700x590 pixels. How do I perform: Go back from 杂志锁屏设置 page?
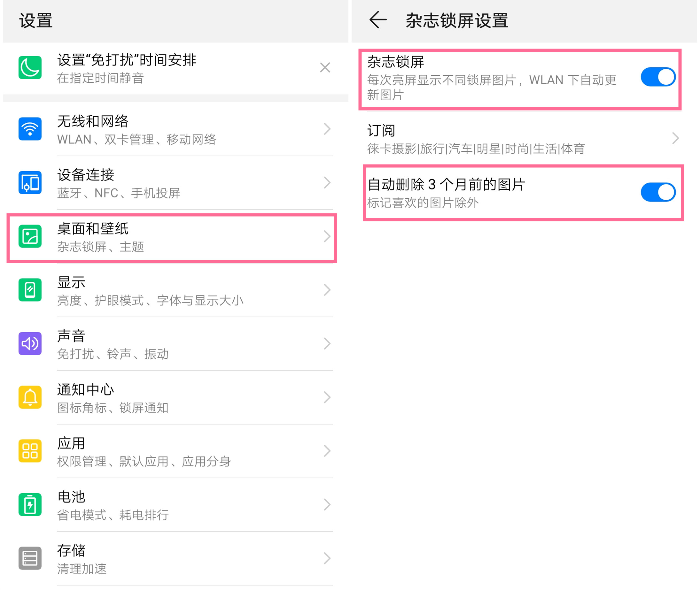click(x=378, y=20)
